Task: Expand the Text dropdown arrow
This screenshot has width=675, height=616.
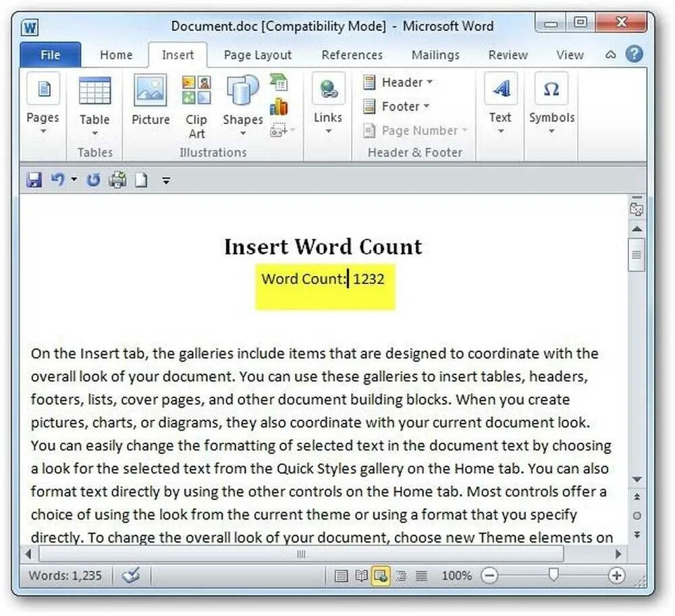Action: [501, 131]
